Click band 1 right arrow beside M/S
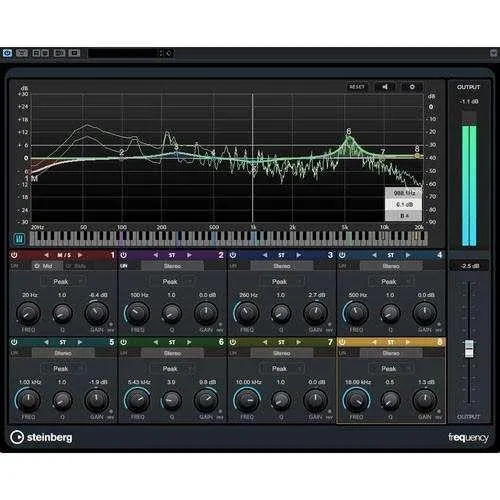This screenshot has height=500, width=500. point(80,255)
